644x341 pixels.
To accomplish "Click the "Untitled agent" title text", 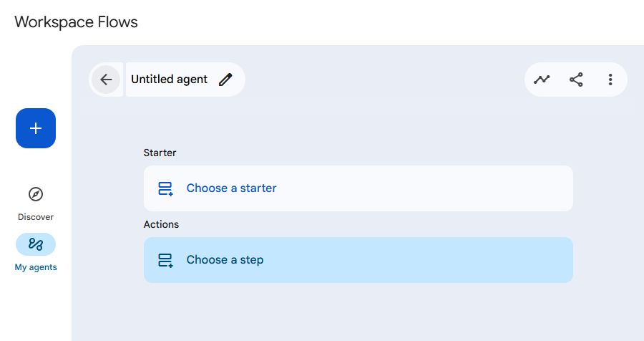I will (169, 80).
